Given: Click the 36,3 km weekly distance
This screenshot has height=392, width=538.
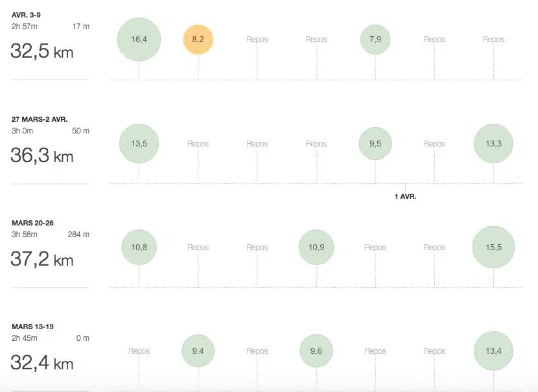Looking at the screenshot, I should 42,156.
